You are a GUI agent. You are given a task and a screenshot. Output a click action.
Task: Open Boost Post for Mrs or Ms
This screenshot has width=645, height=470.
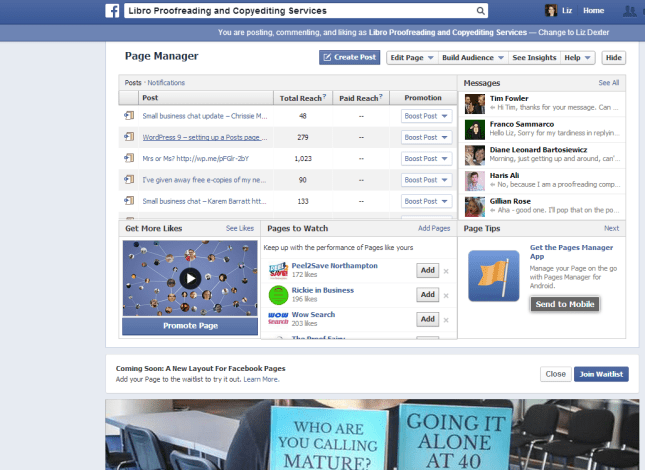tap(427, 158)
